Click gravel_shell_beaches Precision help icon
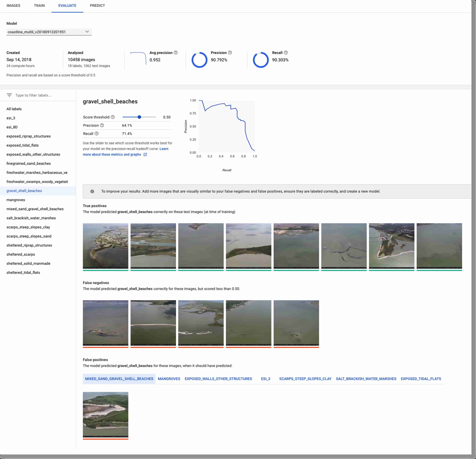 click(x=102, y=125)
